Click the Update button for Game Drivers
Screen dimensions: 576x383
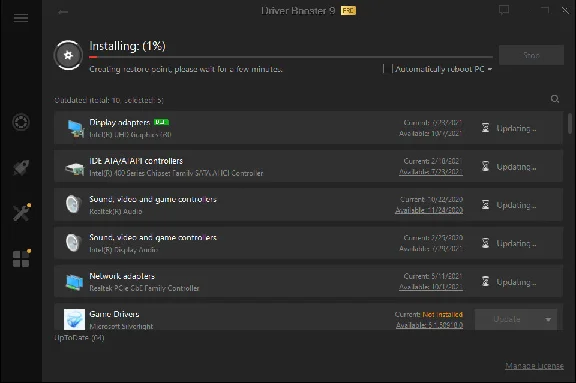(507, 319)
